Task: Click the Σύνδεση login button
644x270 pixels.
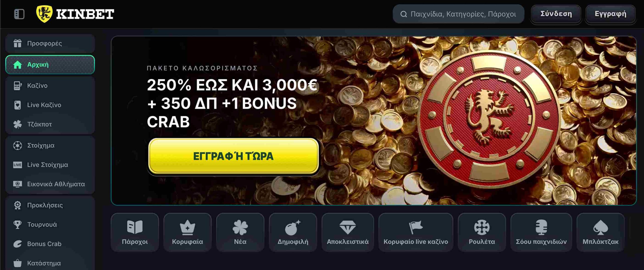Action: coord(556,14)
